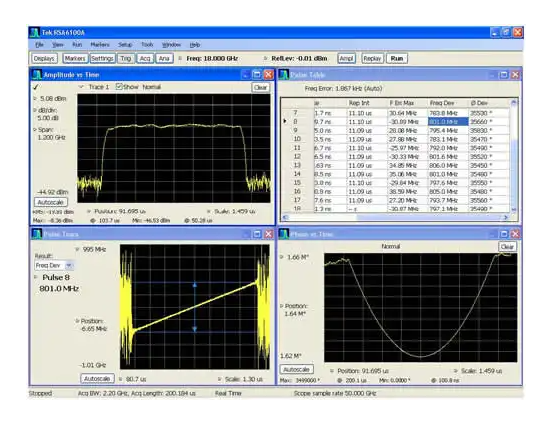Click the checkmark icon in Amplitude vs Time
The image size is (553, 425).
coord(36,87)
